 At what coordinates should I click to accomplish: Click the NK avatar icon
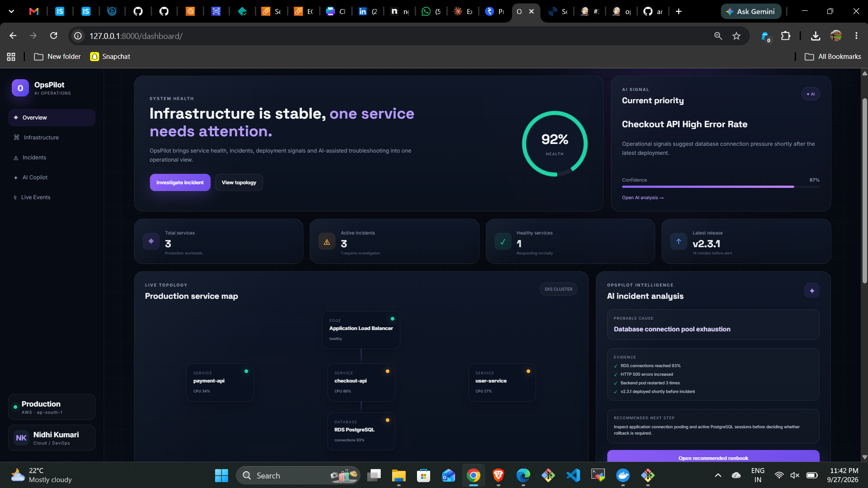coord(21,438)
